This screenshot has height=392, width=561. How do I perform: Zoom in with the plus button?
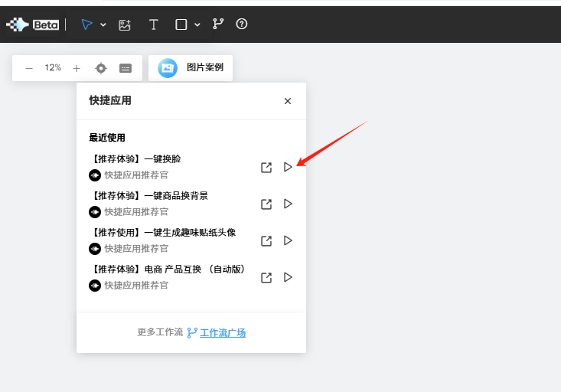point(77,68)
